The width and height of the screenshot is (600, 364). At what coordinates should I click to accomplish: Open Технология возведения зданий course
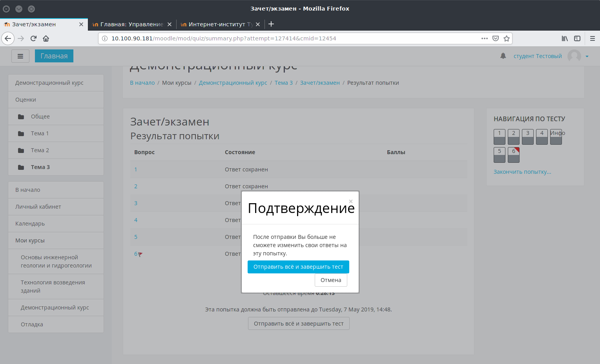pos(56,287)
